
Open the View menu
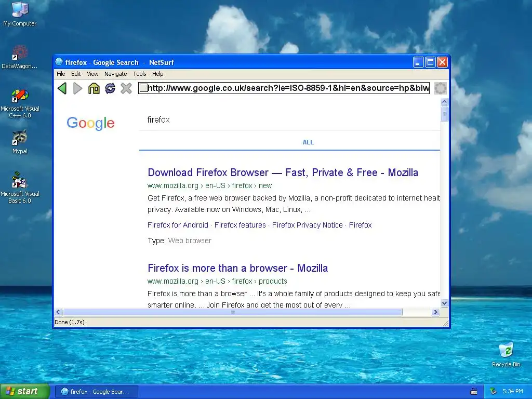coord(92,74)
